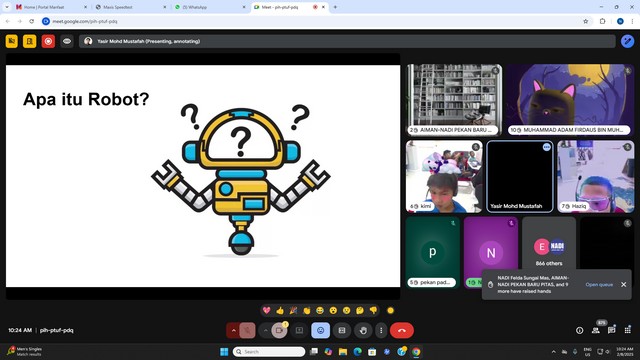Send the heart emoji reaction
The image size is (640, 360).
pyautogui.click(x=267, y=311)
